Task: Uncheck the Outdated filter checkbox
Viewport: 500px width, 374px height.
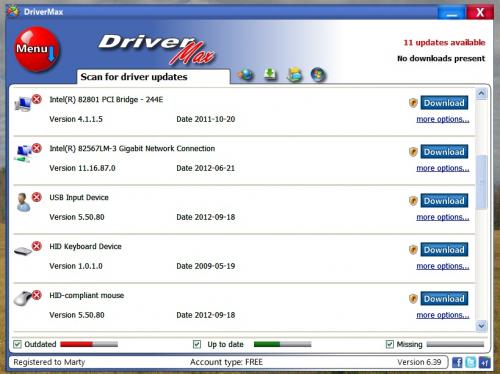Action: [x=17, y=344]
